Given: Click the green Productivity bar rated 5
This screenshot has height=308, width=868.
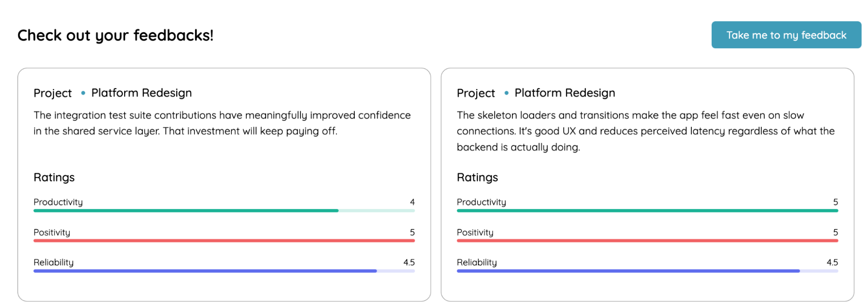Looking at the screenshot, I should 647,211.
